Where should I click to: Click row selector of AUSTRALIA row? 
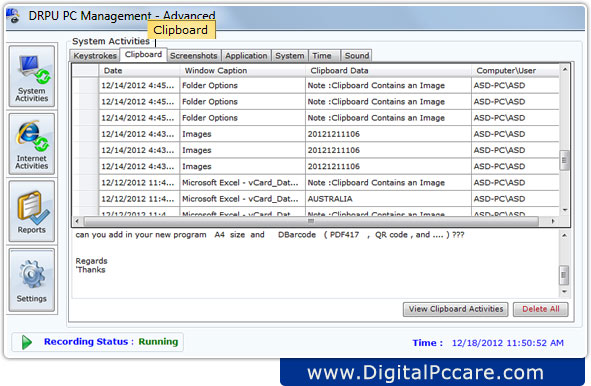pos(86,199)
